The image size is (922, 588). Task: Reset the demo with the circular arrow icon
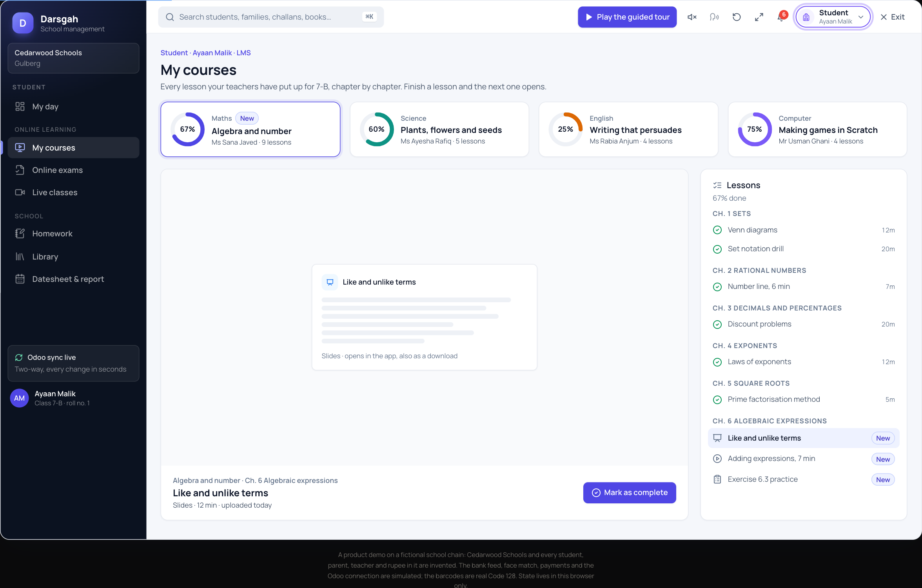[737, 17]
